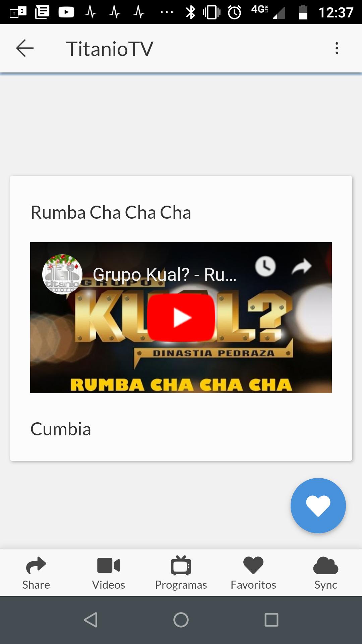Tap the Android back navigation button
This screenshot has height=644, width=362.
pos(90,620)
